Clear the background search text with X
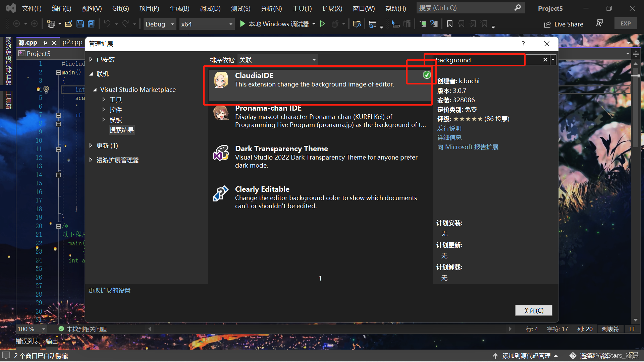 (545, 60)
